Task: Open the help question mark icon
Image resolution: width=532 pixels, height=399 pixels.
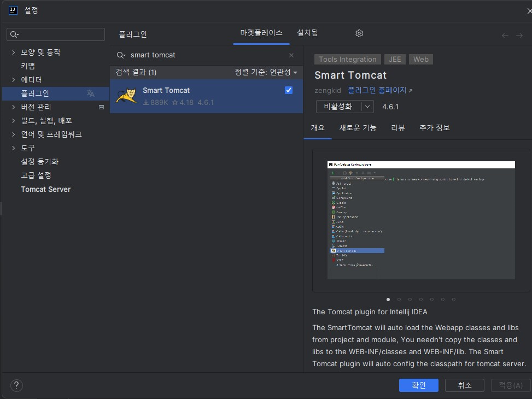Action: (x=16, y=385)
